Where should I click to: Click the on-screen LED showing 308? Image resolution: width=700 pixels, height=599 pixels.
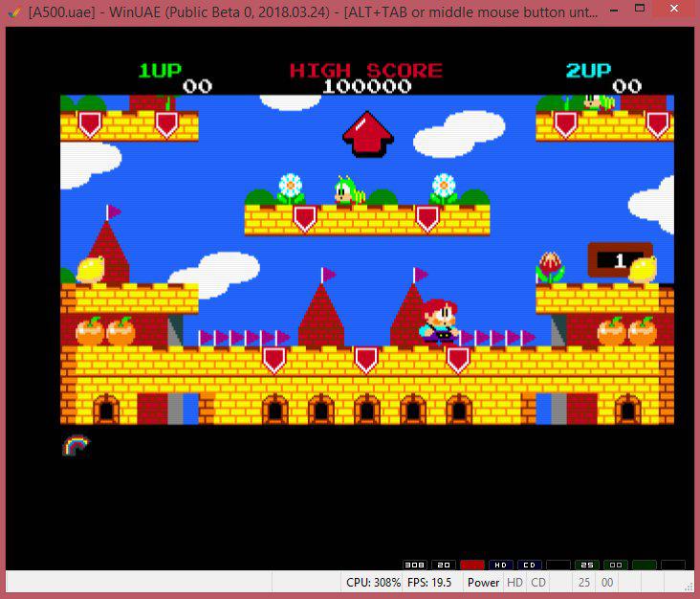click(x=415, y=566)
